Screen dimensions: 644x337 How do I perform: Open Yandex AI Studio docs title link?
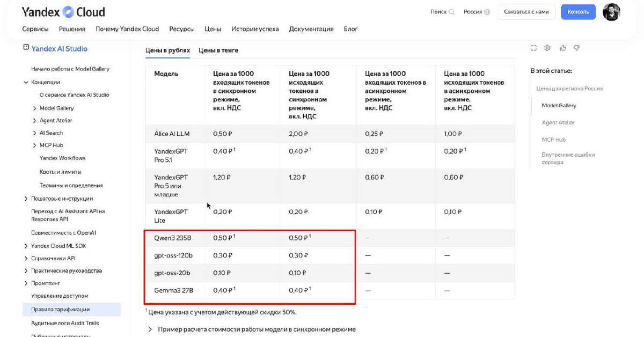tap(59, 49)
